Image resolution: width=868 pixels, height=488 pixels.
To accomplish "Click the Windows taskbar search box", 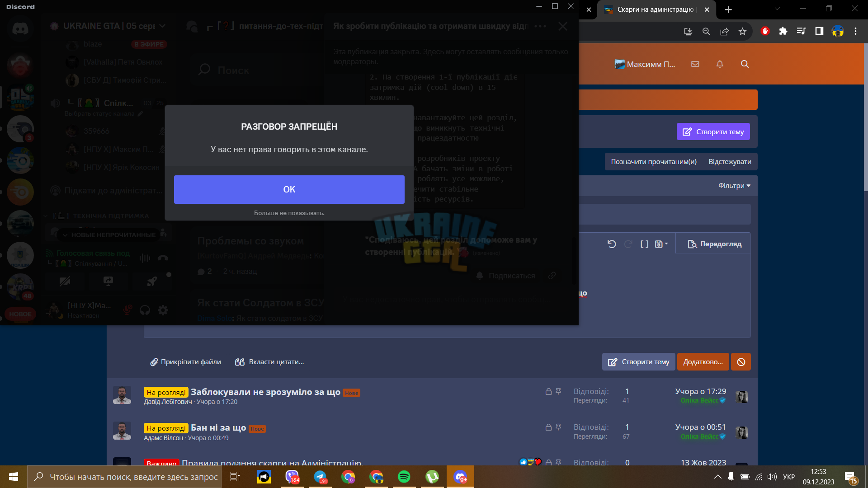I will [x=124, y=477].
